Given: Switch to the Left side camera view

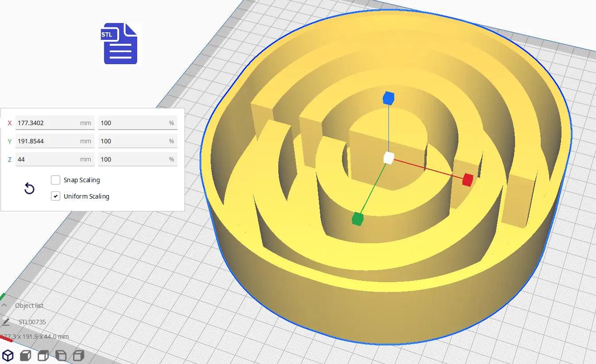Looking at the screenshot, I should pos(61,355).
